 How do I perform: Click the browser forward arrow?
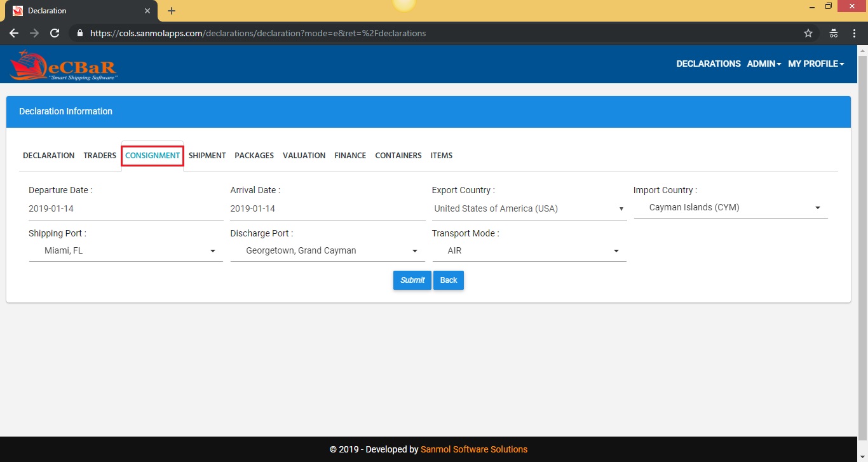point(34,33)
